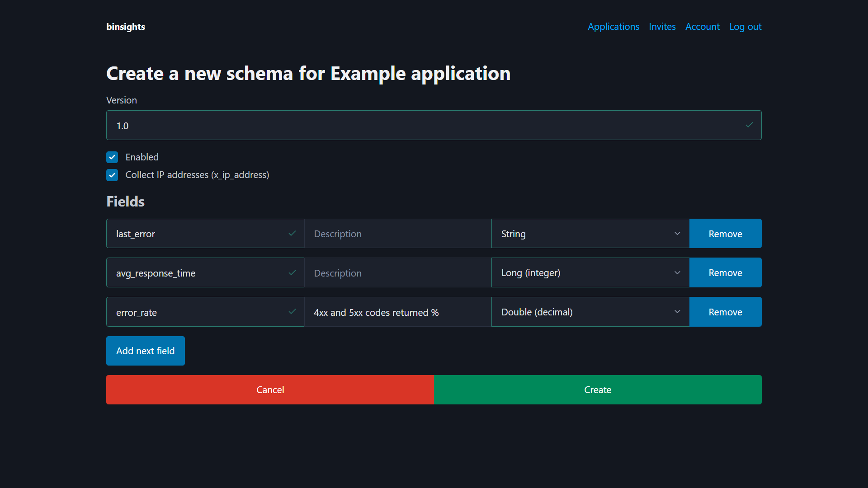Click the green check inside error_rate field

click(292, 312)
